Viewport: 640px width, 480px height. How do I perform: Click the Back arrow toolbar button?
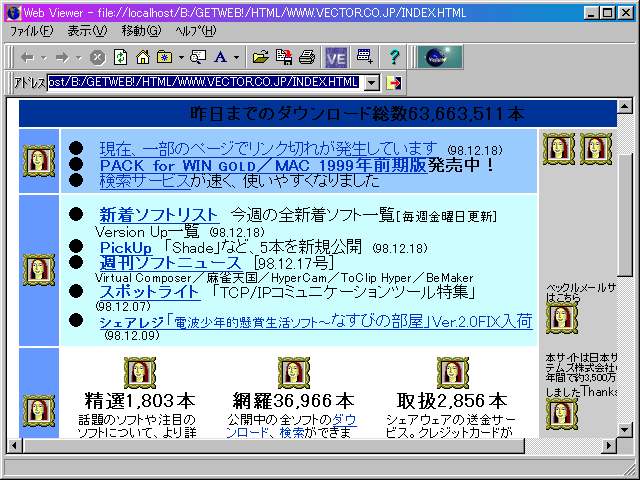(x=27, y=57)
